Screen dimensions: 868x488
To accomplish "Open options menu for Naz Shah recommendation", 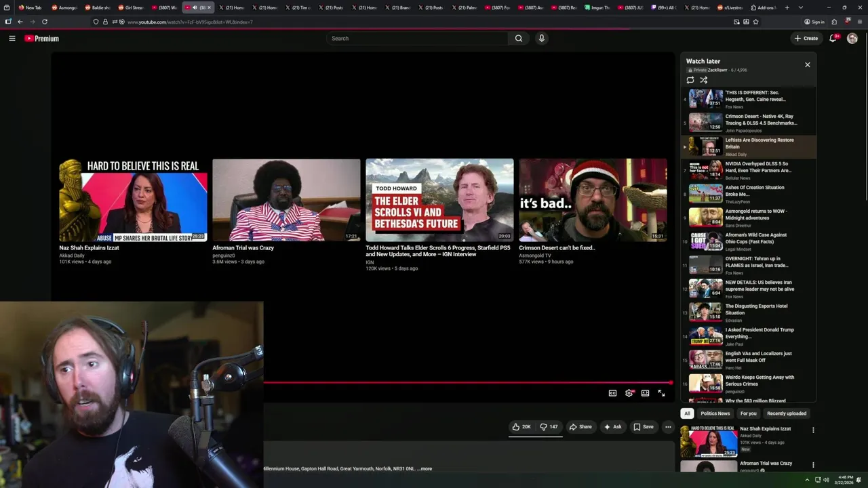I will click(x=813, y=430).
